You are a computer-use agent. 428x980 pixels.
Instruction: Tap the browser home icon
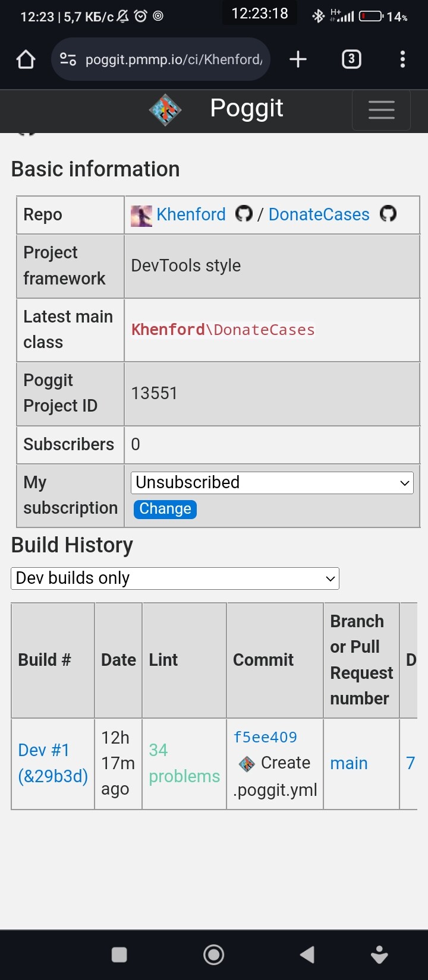pyautogui.click(x=26, y=59)
